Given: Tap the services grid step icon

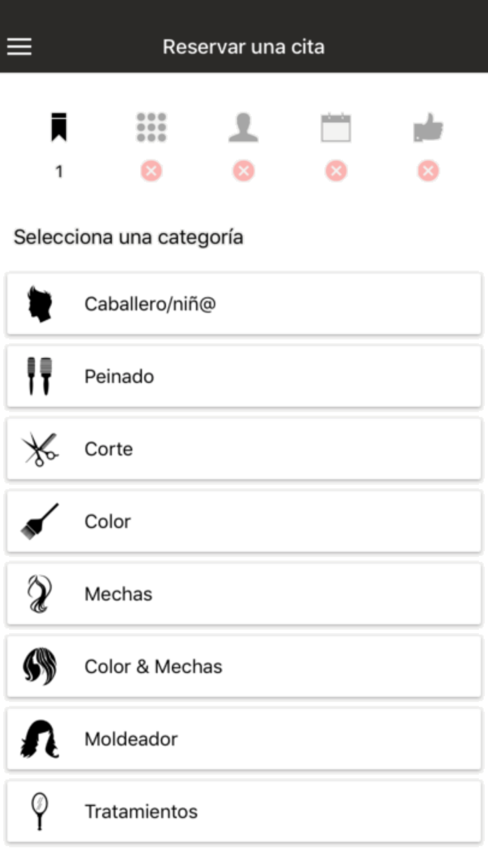Looking at the screenshot, I should (151, 127).
